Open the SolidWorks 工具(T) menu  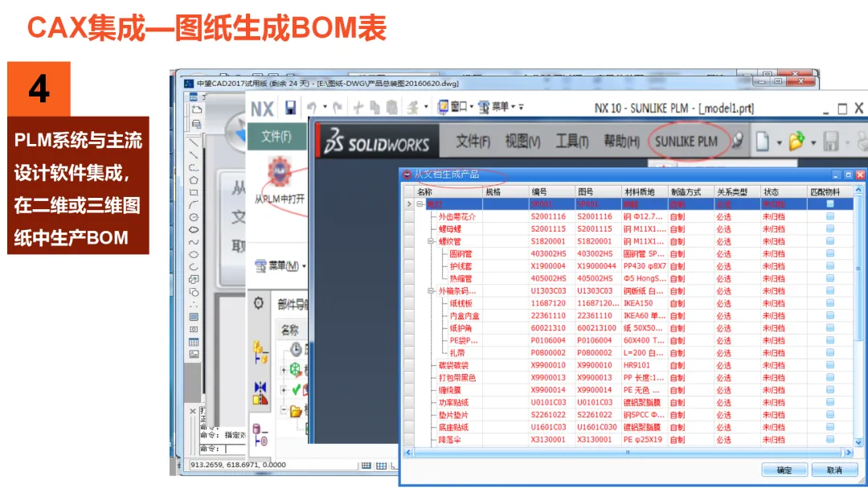[572, 142]
